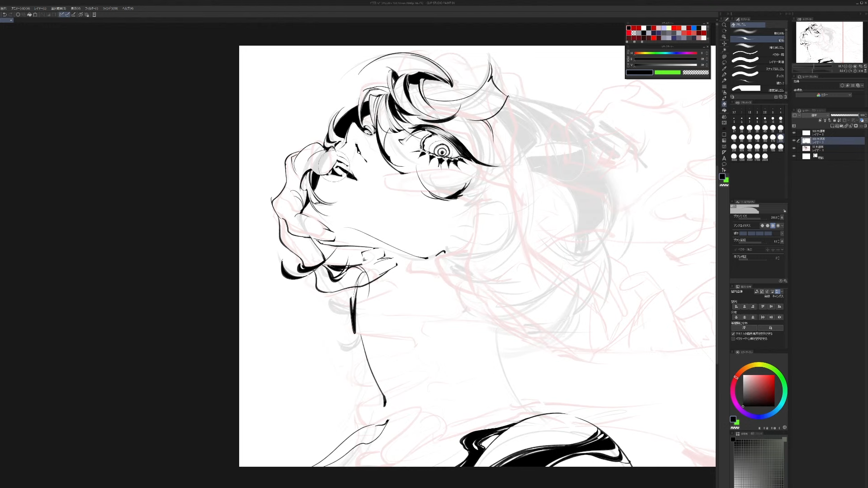Viewport: 868px width, 488px height.
Task: Toggle visibility of the paper layer
Action: (x=794, y=156)
